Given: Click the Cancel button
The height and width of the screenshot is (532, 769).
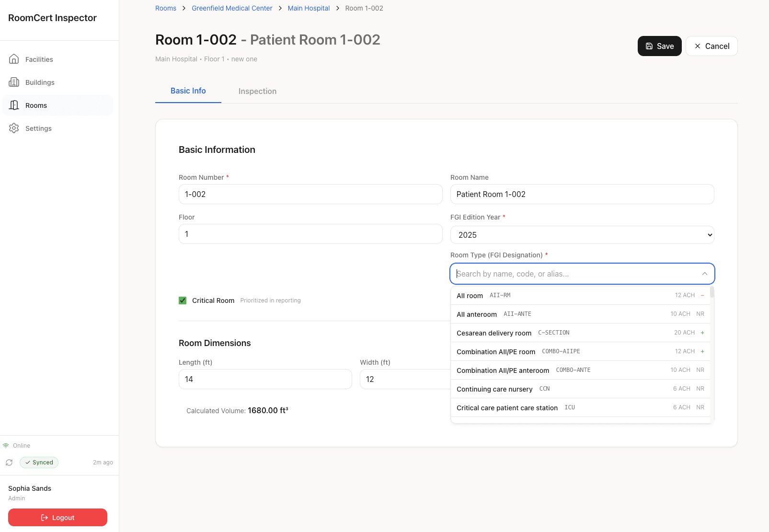Looking at the screenshot, I should pyautogui.click(x=712, y=46).
